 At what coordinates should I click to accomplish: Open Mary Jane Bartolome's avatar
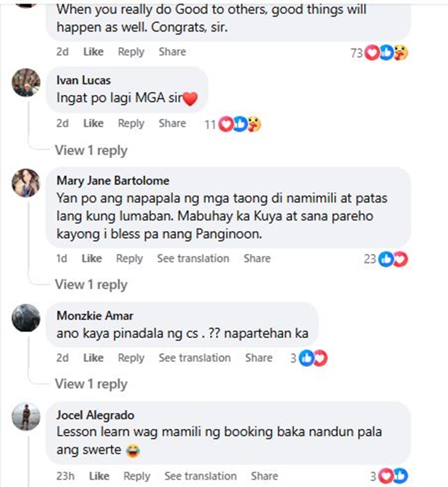pos(26,183)
